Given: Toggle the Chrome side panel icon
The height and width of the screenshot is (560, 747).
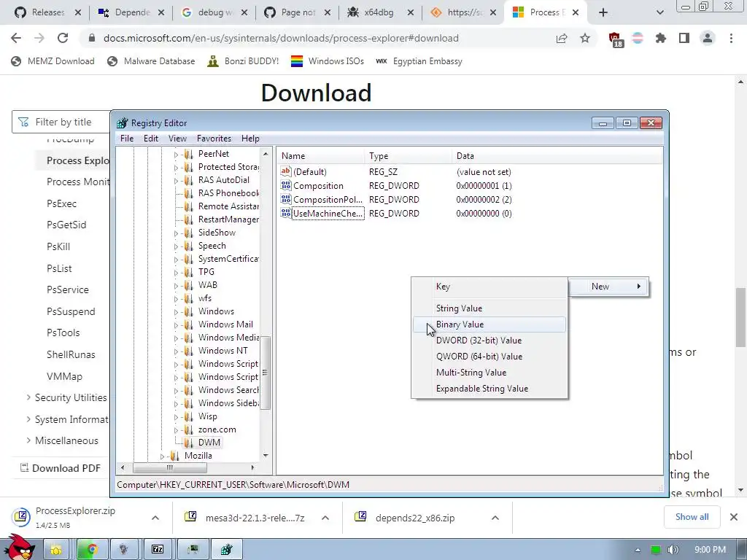Looking at the screenshot, I should [x=684, y=38].
